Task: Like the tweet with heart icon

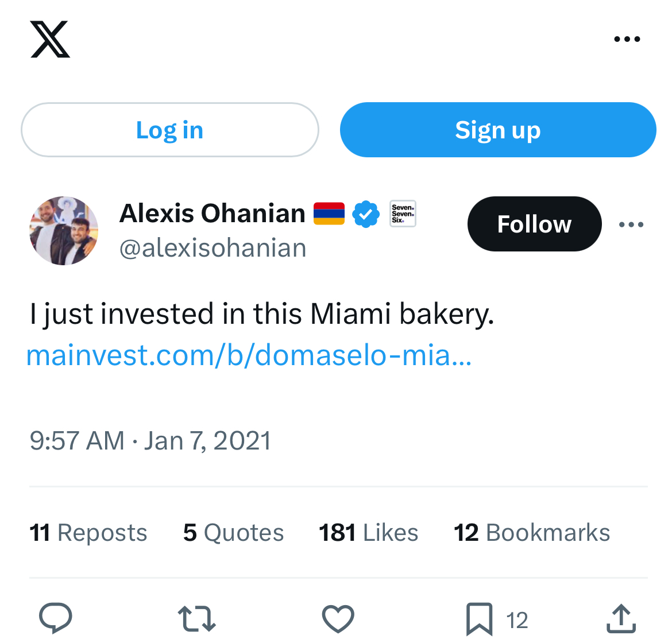Action: coord(338,619)
